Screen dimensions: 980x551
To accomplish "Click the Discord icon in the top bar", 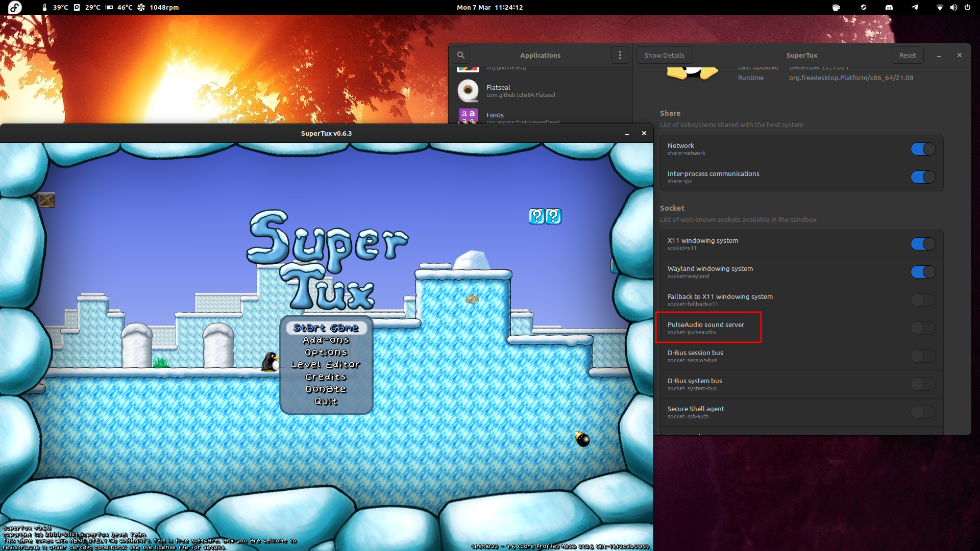I will pos(889,7).
